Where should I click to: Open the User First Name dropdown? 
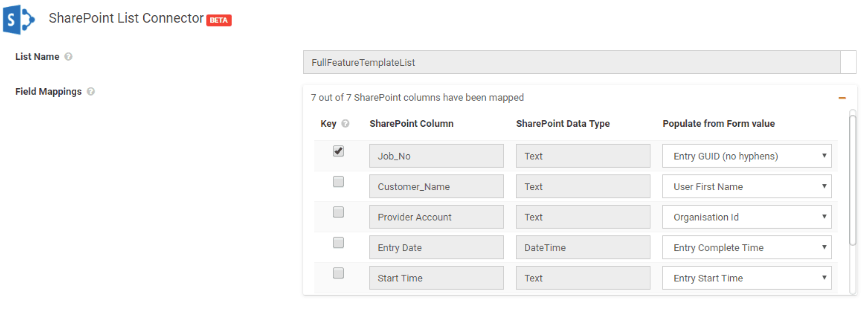point(747,186)
